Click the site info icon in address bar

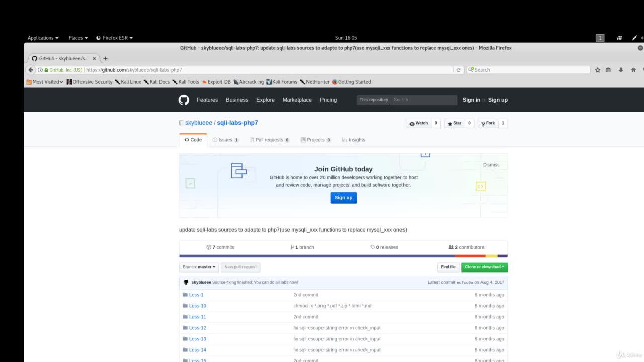point(40,70)
